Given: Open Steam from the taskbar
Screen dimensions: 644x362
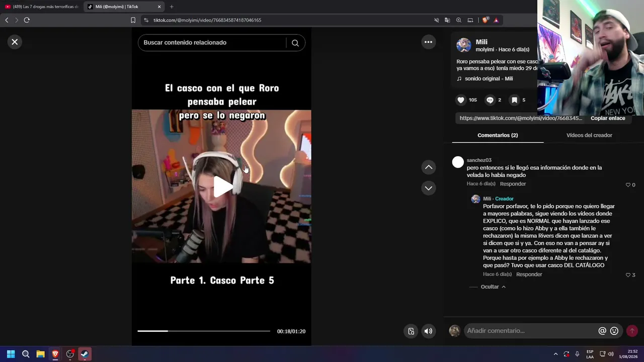Looking at the screenshot, I should coord(85,354).
